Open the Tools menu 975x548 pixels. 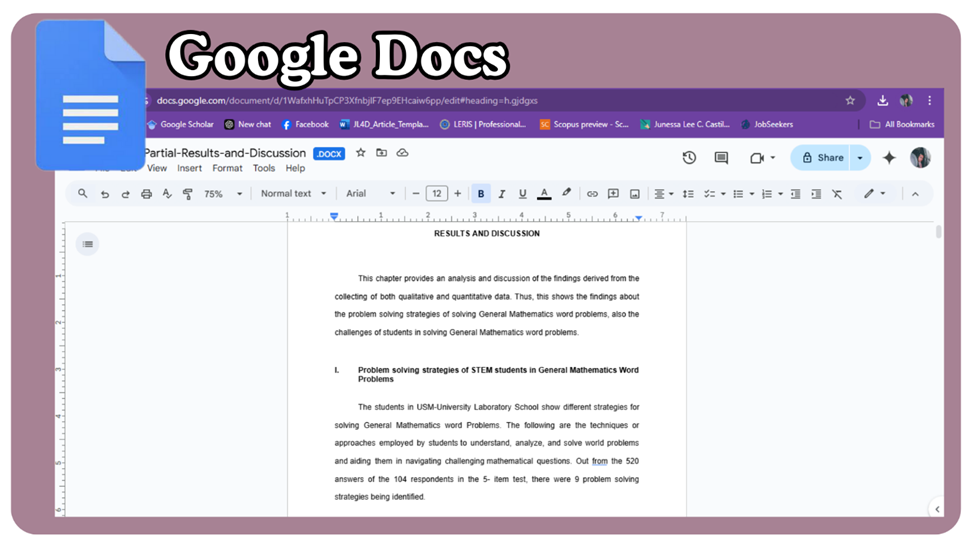tap(264, 168)
